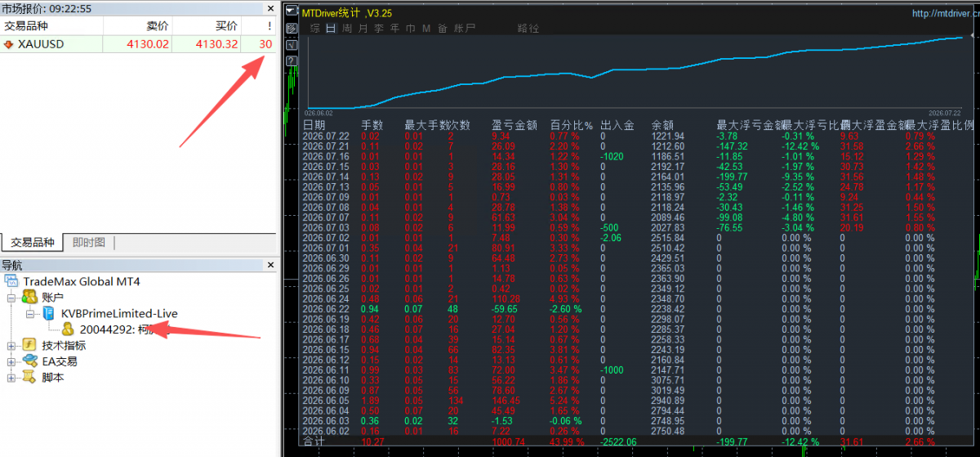Click the 脚本 scripts scroll icon

point(31,377)
